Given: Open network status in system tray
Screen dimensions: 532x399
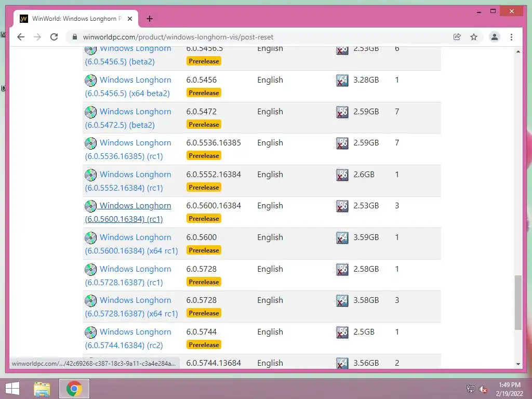Looking at the screenshot, I should tap(471, 389).
